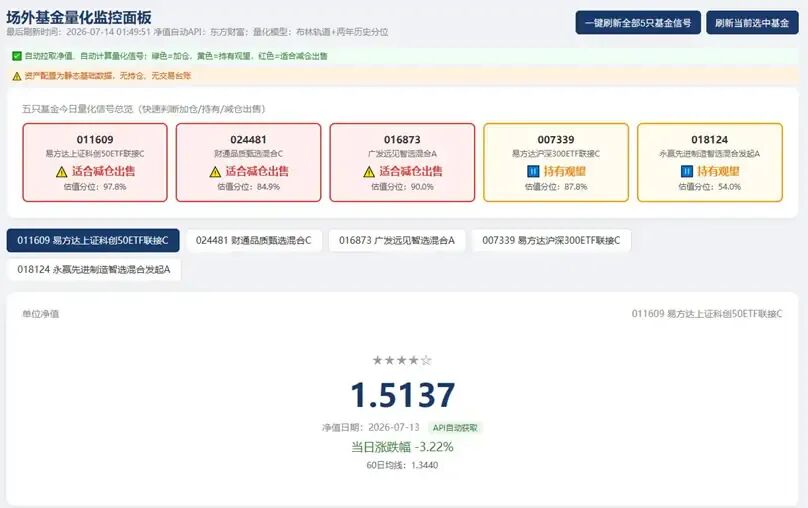This screenshot has width=808, height=508.
Task: Click the star rating row
Action: (x=402, y=360)
